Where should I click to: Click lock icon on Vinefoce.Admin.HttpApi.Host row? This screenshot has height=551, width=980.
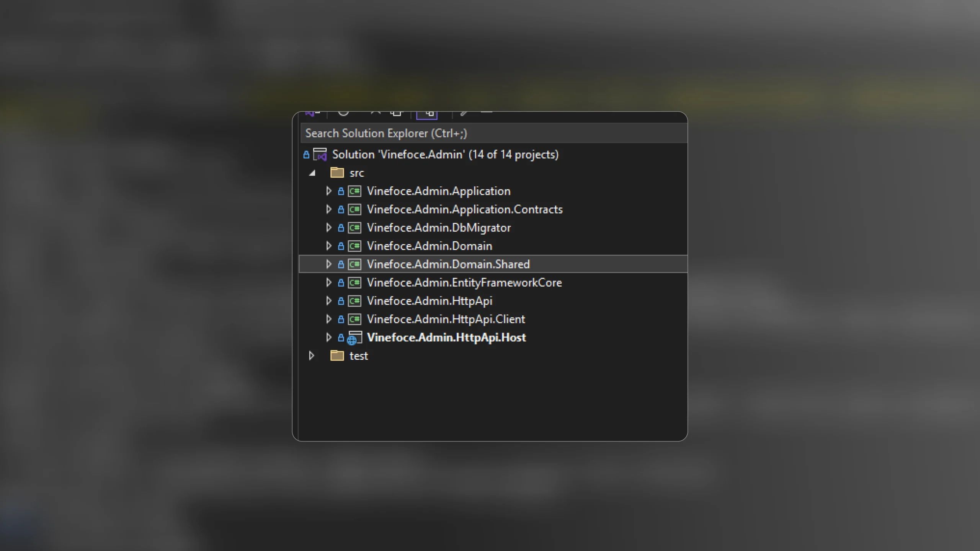pyautogui.click(x=341, y=338)
